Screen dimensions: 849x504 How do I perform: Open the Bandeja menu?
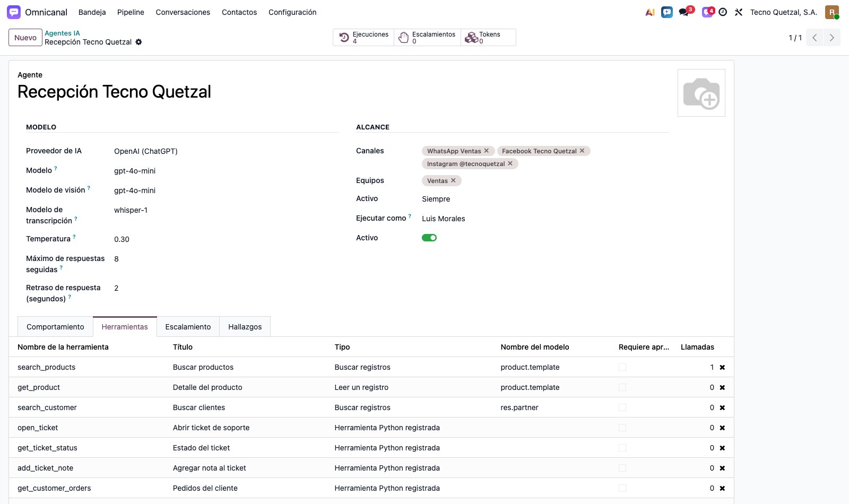tap(92, 12)
